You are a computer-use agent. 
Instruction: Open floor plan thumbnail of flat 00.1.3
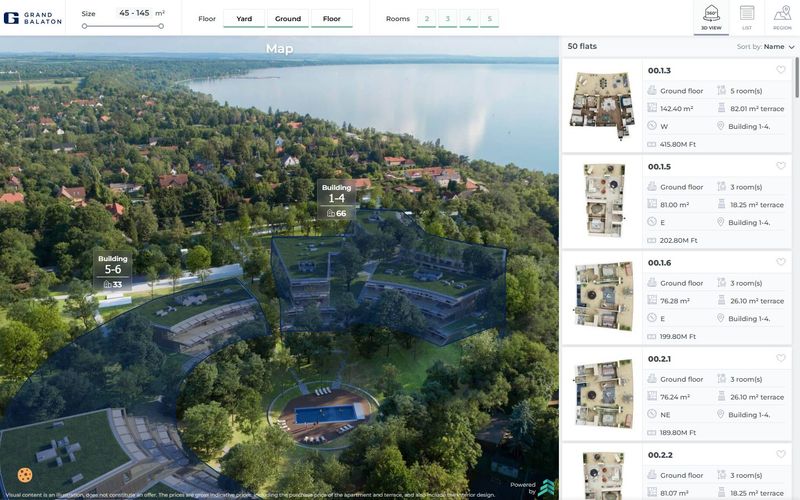[x=603, y=105]
